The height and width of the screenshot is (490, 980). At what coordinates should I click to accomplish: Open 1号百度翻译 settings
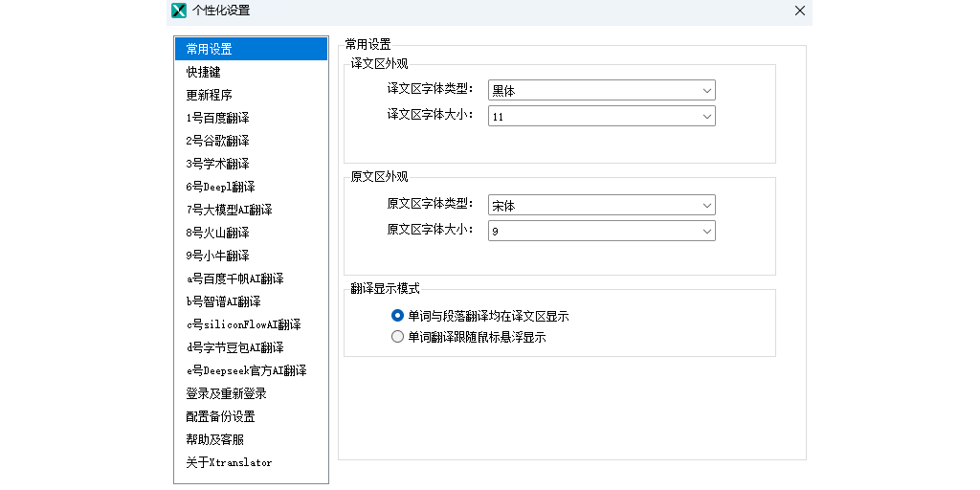pos(217,118)
